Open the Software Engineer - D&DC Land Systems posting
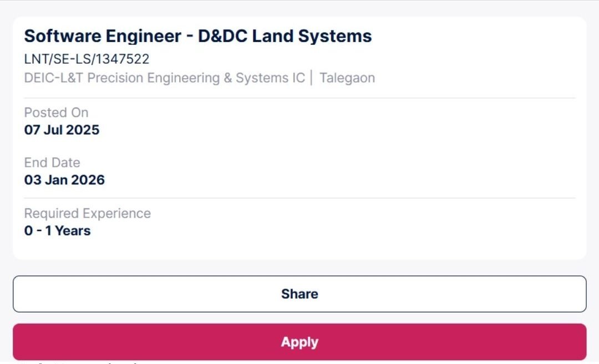 197,36
